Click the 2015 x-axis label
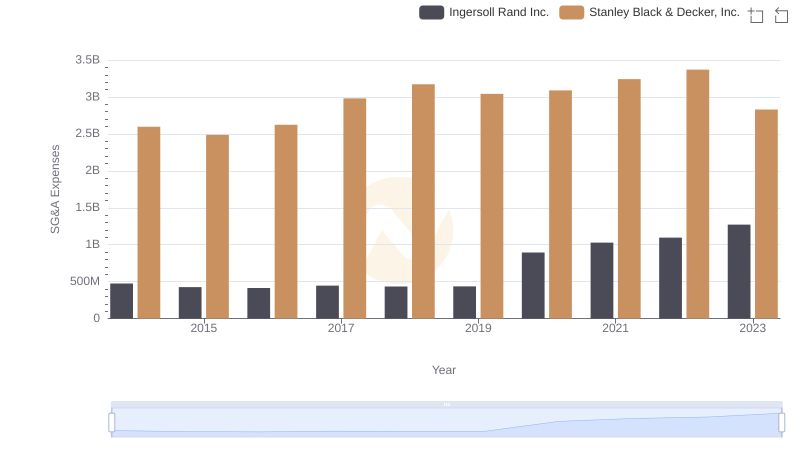Image resolution: width=800 pixels, height=461 pixels. [204, 328]
